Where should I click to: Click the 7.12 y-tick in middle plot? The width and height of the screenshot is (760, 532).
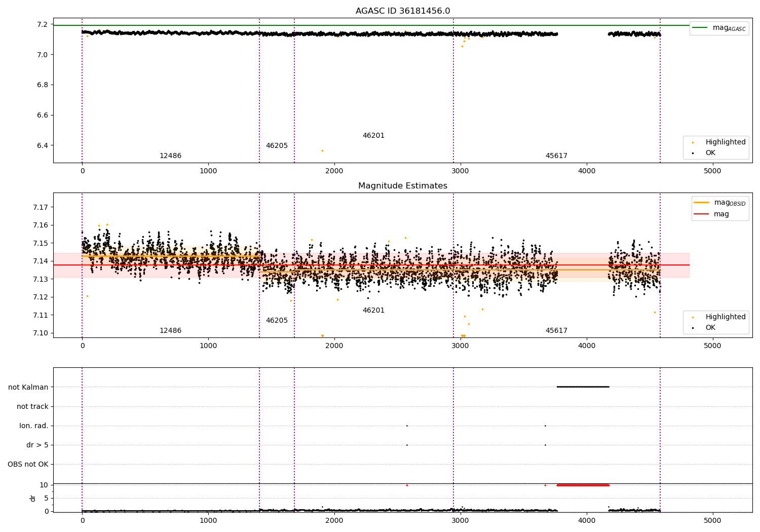41,297
